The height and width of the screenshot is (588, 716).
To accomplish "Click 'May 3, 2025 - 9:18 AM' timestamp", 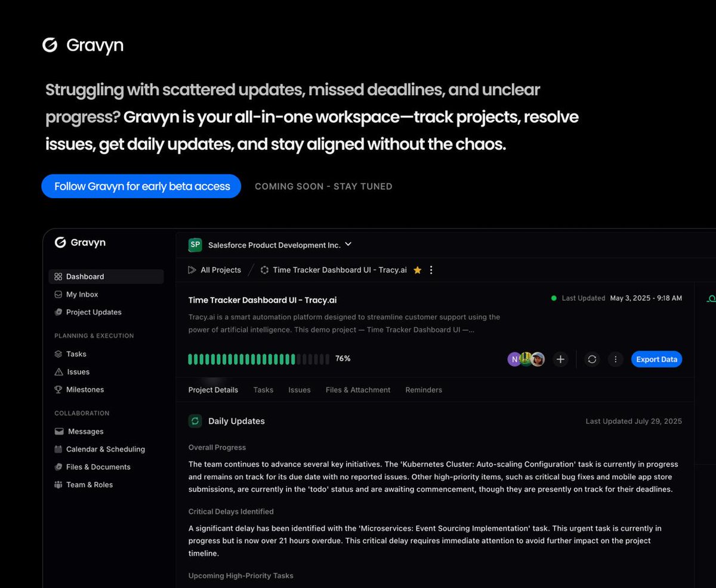I will (646, 298).
